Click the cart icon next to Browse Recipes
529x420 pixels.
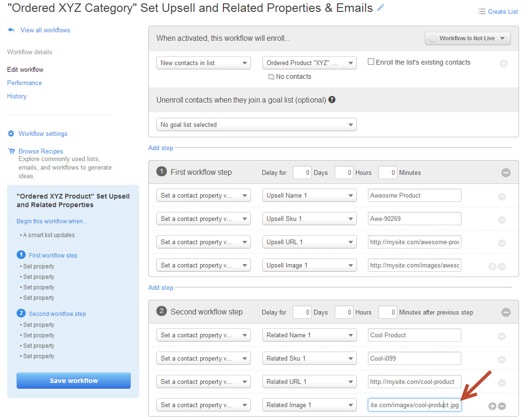tap(11, 151)
